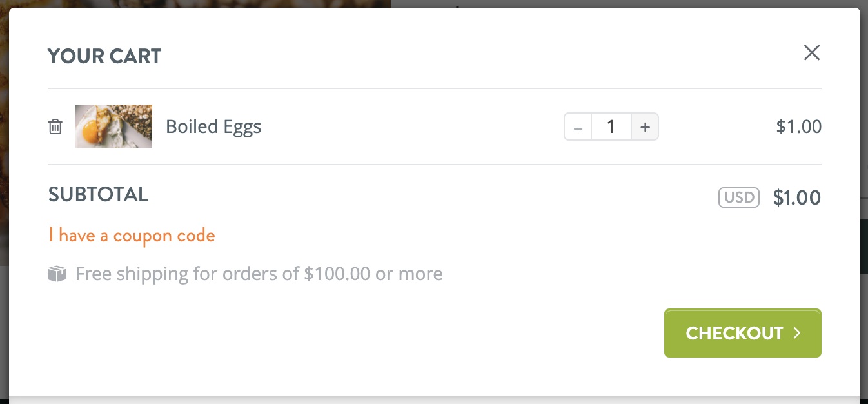
Task: Click the Your Cart heading
Action: (104, 56)
